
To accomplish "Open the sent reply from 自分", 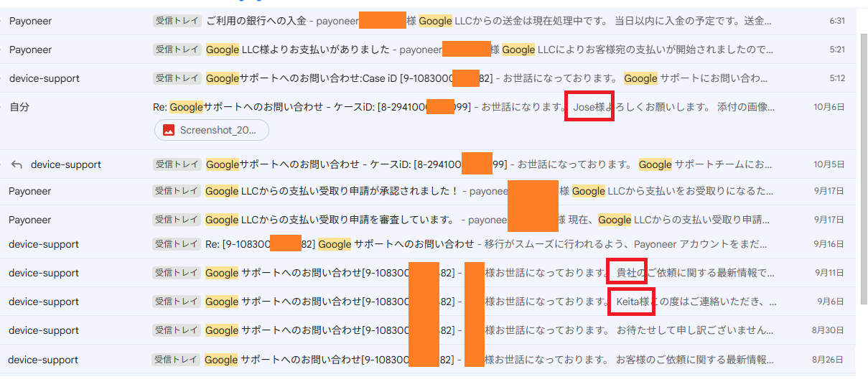I will click(x=428, y=121).
